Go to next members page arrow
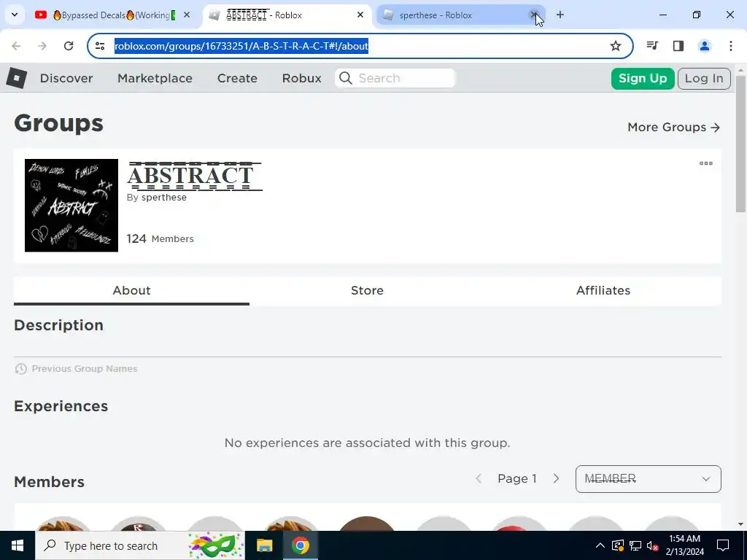 [x=556, y=478]
